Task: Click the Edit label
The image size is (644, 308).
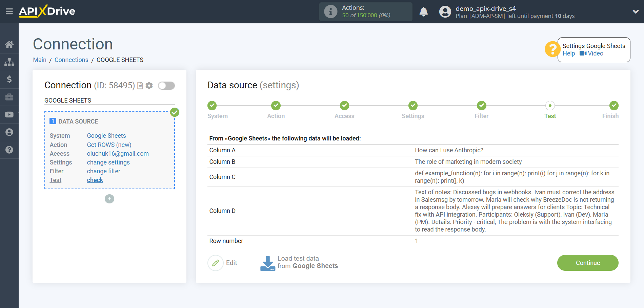Action: coord(232,263)
